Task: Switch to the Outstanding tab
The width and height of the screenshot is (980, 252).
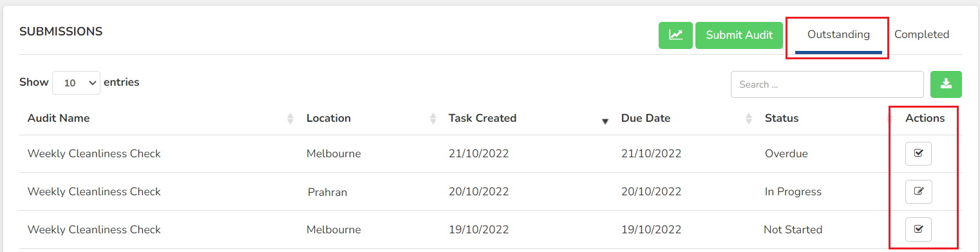Action: point(838,35)
